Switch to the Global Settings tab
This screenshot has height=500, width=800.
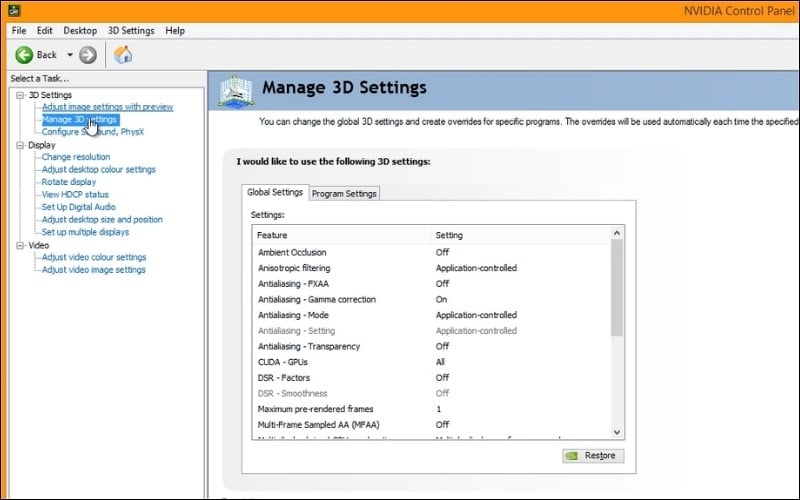click(x=275, y=192)
